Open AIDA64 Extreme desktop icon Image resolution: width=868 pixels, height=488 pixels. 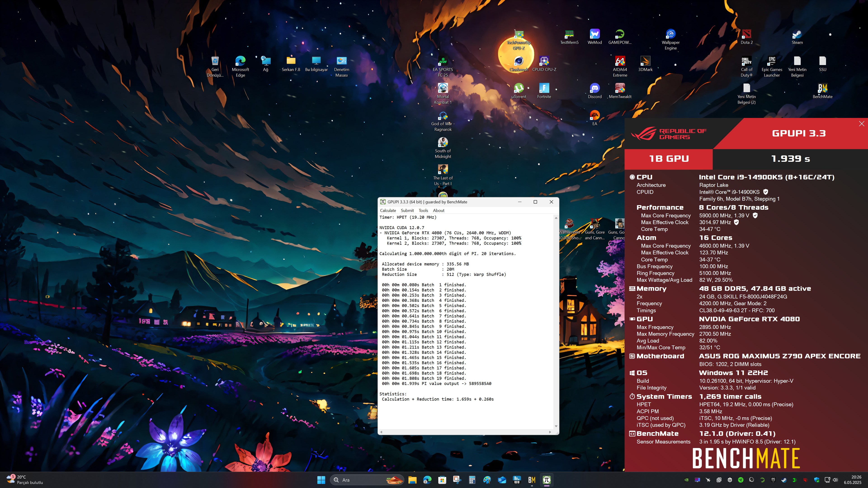(x=620, y=66)
